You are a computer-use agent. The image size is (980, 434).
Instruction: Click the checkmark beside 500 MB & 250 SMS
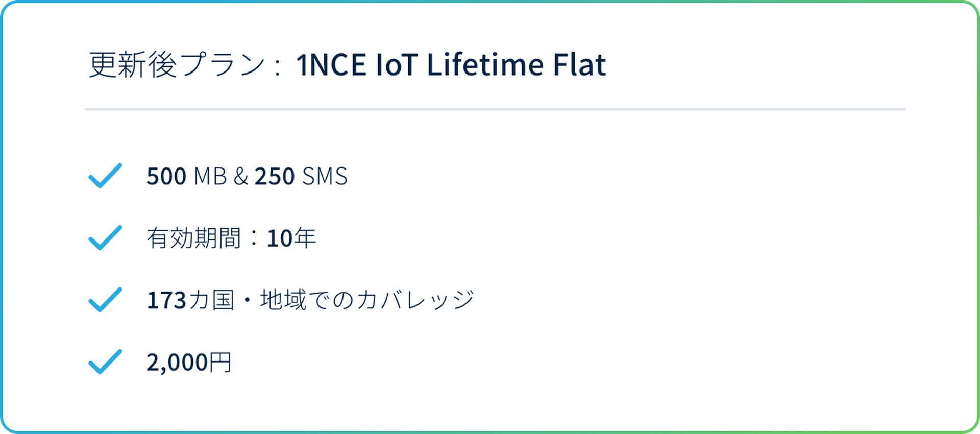pyautogui.click(x=105, y=176)
